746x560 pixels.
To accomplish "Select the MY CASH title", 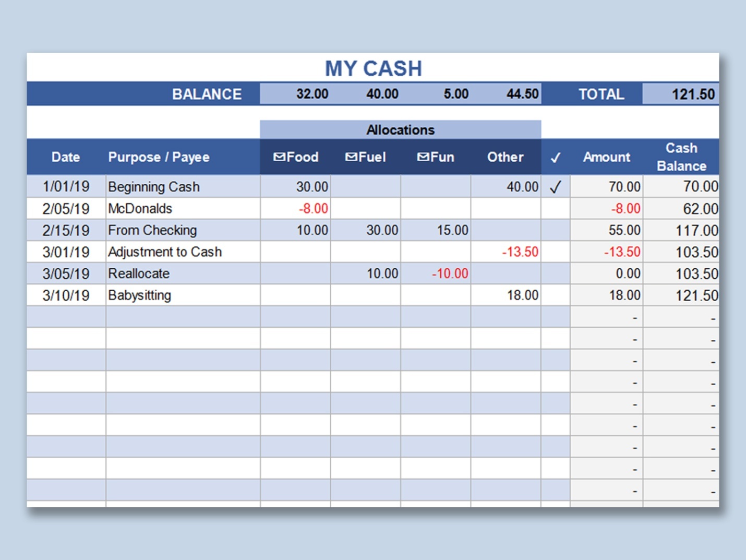I will pyautogui.click(x=373, y=68).
